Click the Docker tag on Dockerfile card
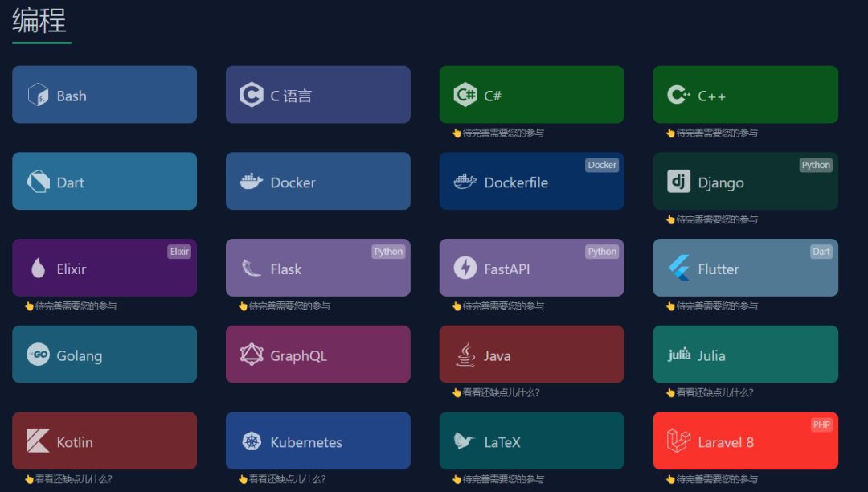The image size is (868, 492). (x=602, y=165)
